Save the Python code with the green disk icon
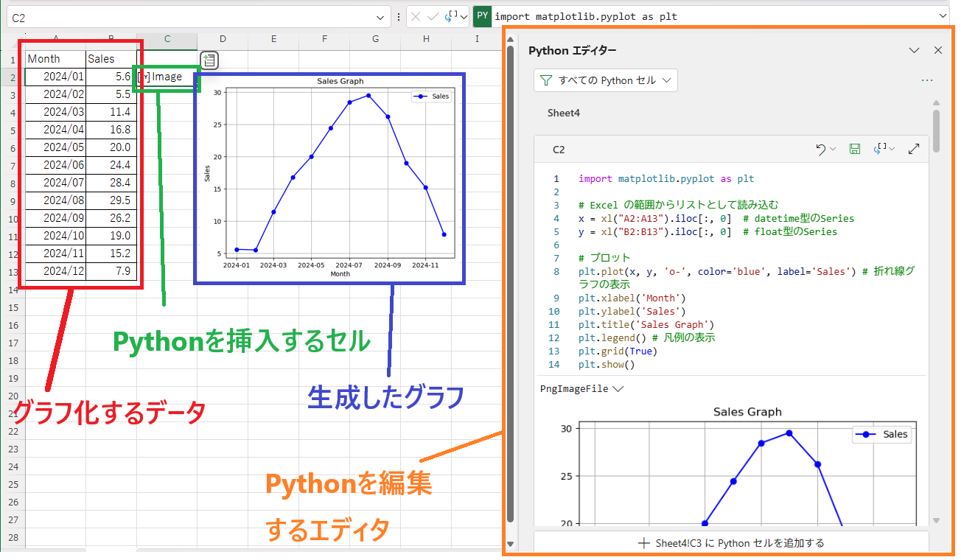This screenshot has width=961, height=560. (855, 150)
